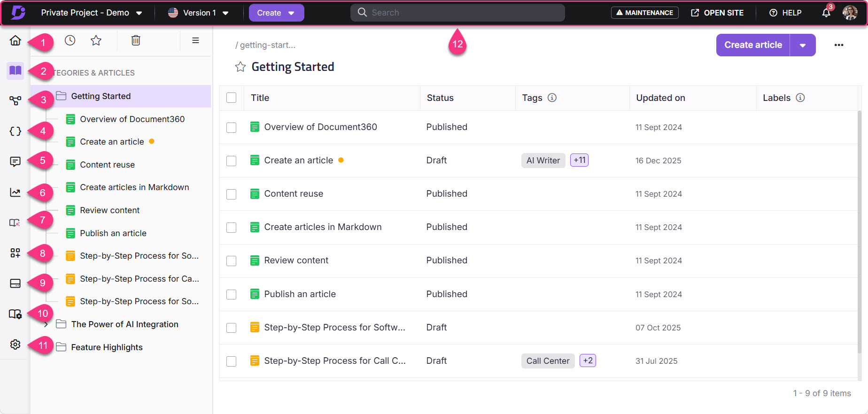Open the Version 1 dropdown

[x=199, y=13]
